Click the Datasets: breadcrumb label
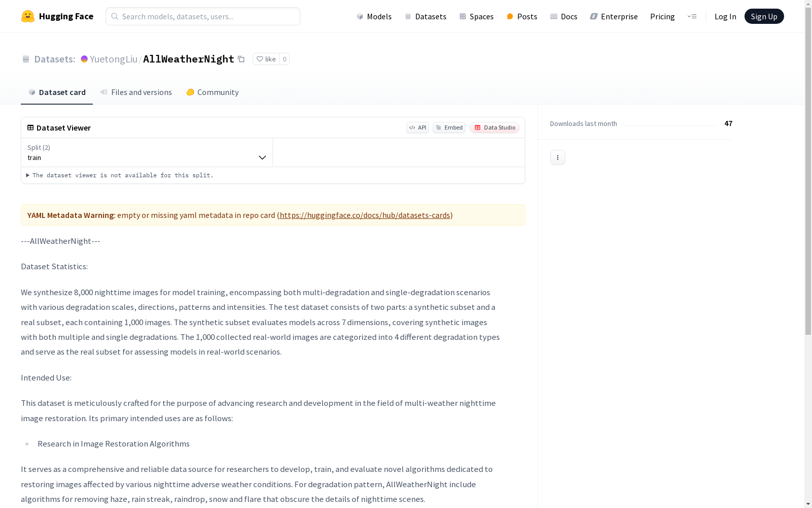812x508 pixels. 55,59
